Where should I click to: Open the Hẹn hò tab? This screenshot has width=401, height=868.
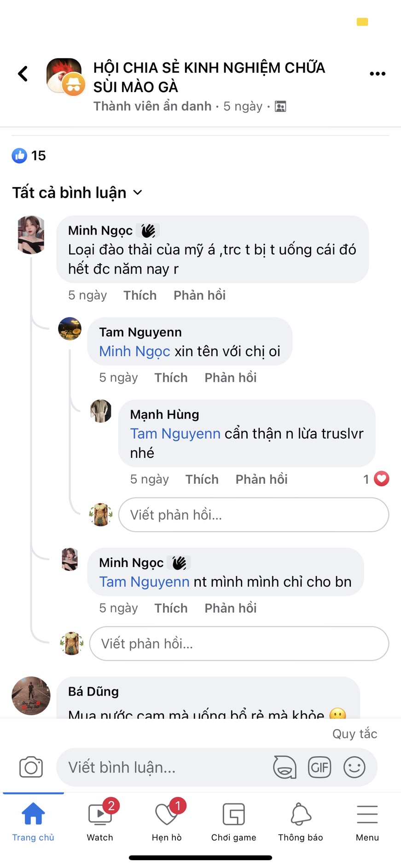pos(167,822)
